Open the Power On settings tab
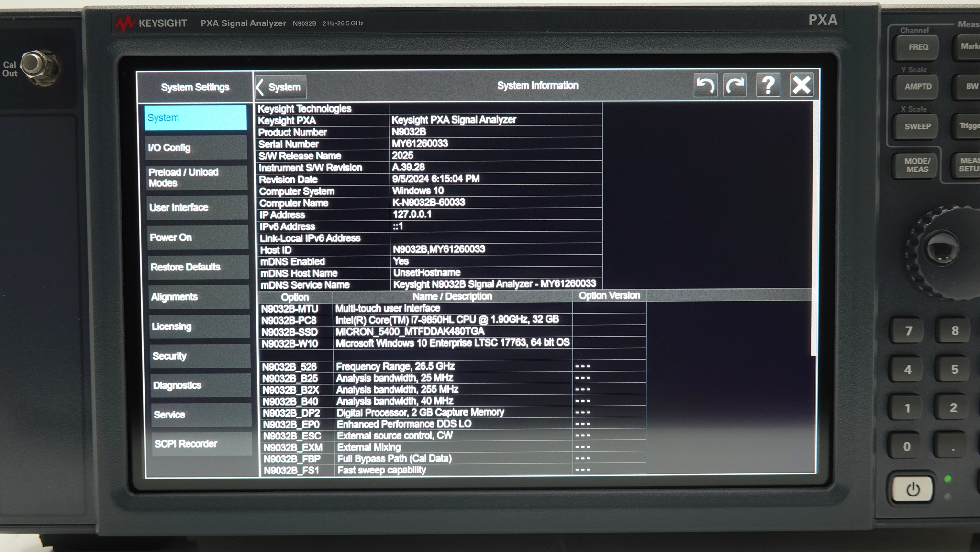The height and width of the screenshot is (552, 980). [198, 237]
